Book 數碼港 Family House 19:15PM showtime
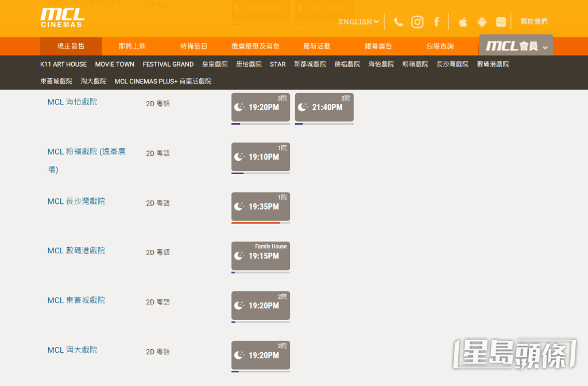Viewport: 588px width, 386px height. (261, 256)
